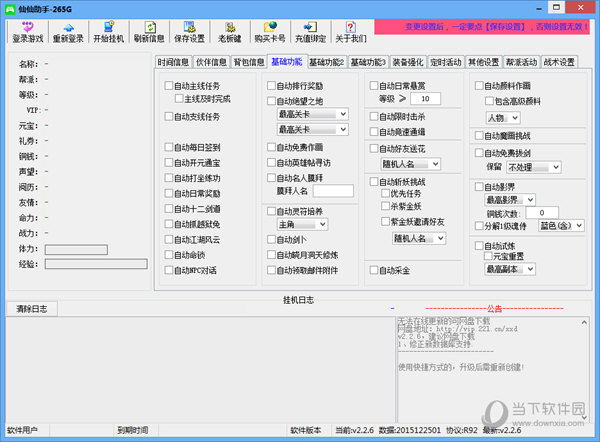This screenshot has height=442, width=600.
Task: Open 充值绑定 recharge icon
Action: [x=311, y=32]
